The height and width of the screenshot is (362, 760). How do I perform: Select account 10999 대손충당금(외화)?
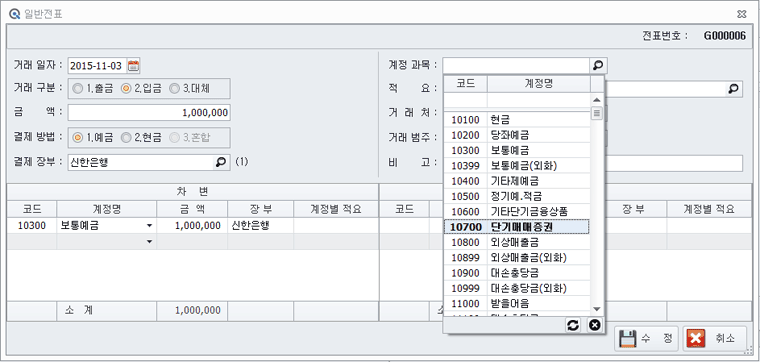[517, 288]
